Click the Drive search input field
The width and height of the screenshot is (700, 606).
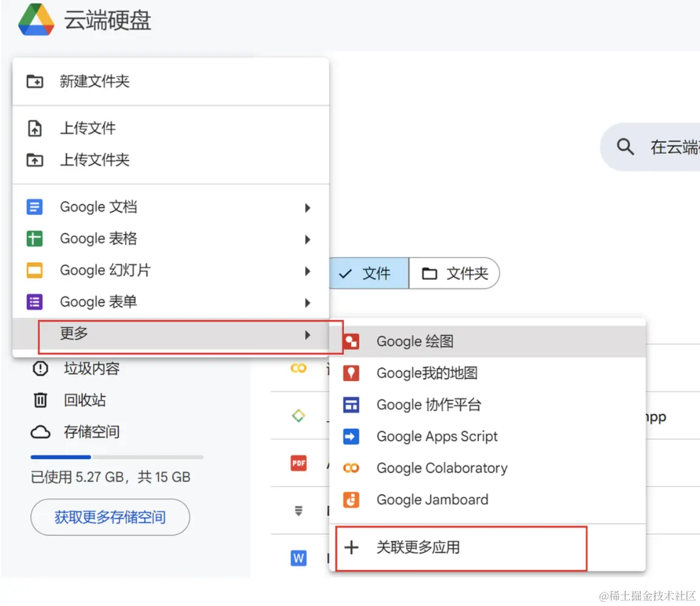click(651, 147)
